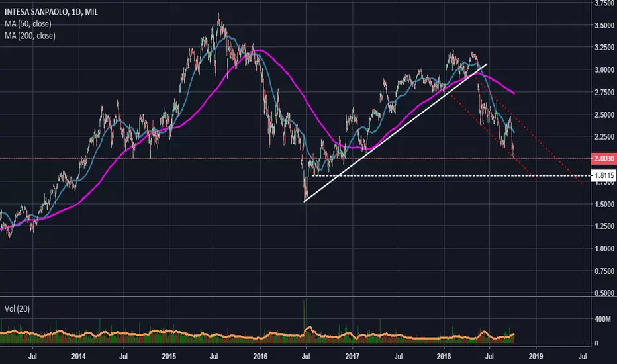The width and height of the screenshot is (617, 364).
Task: Select the white ascending trendline
Action: point(395,132)
